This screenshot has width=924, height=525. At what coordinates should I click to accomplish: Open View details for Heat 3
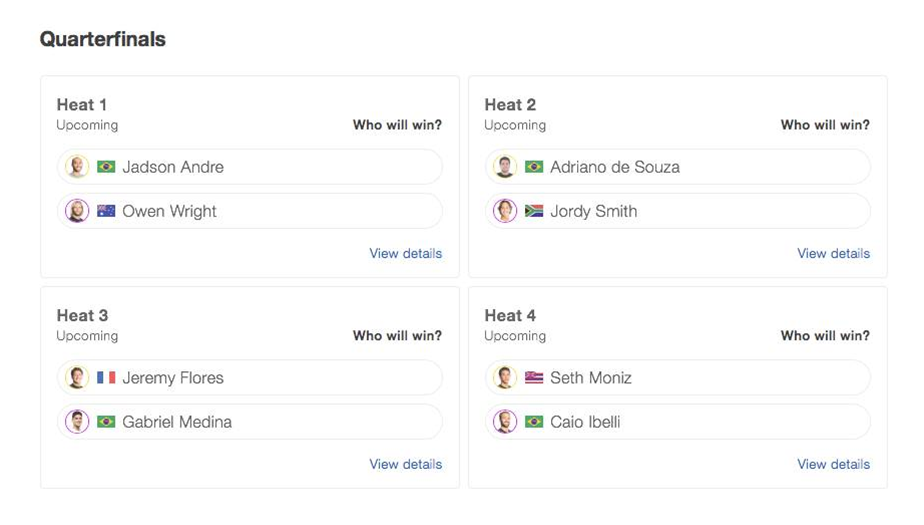click(x=405, y=464)
